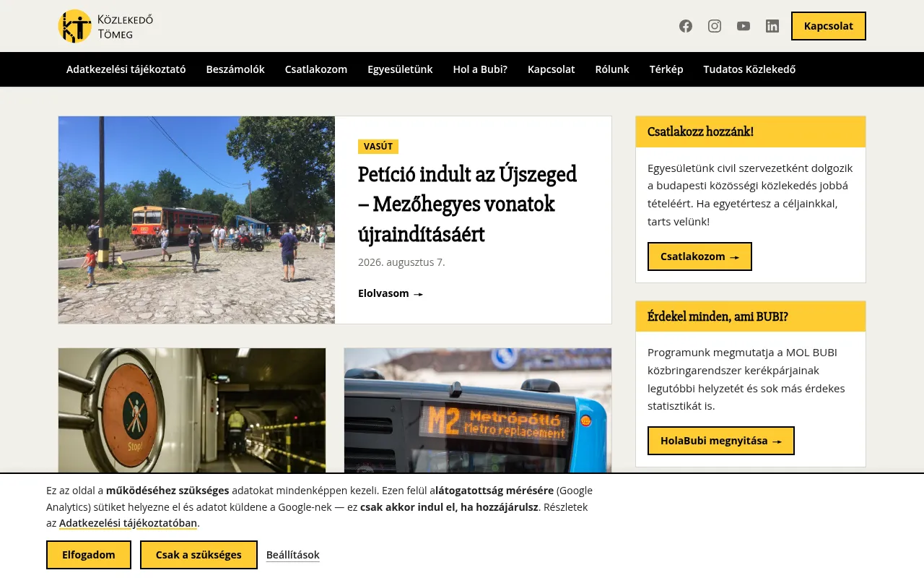
Task: Select Kapcsolat in the black navigation bar
Action: click(x=552, y=69)
